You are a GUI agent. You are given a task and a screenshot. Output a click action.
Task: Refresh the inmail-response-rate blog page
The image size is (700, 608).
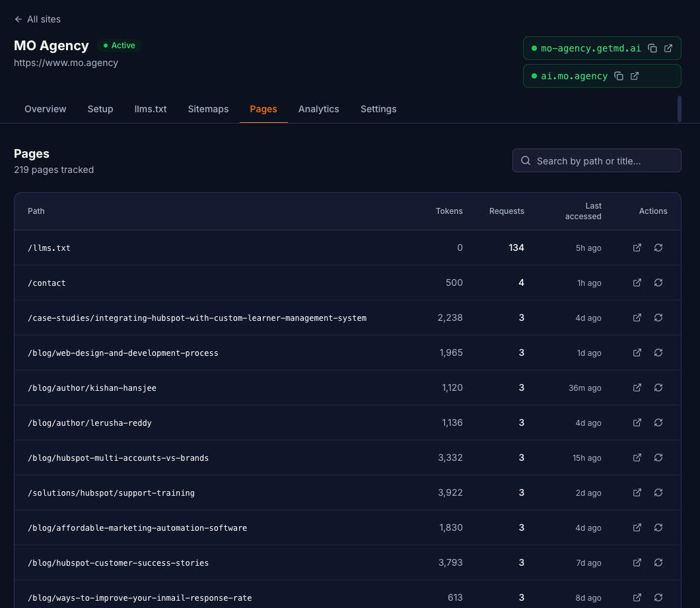pyautogui.click(x=658, y=597)
